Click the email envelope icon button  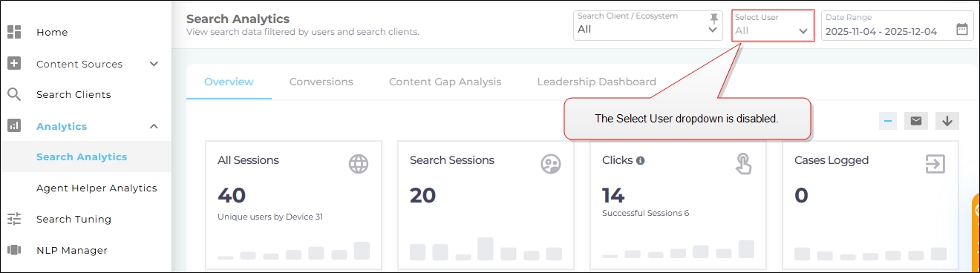pos(916,121)
